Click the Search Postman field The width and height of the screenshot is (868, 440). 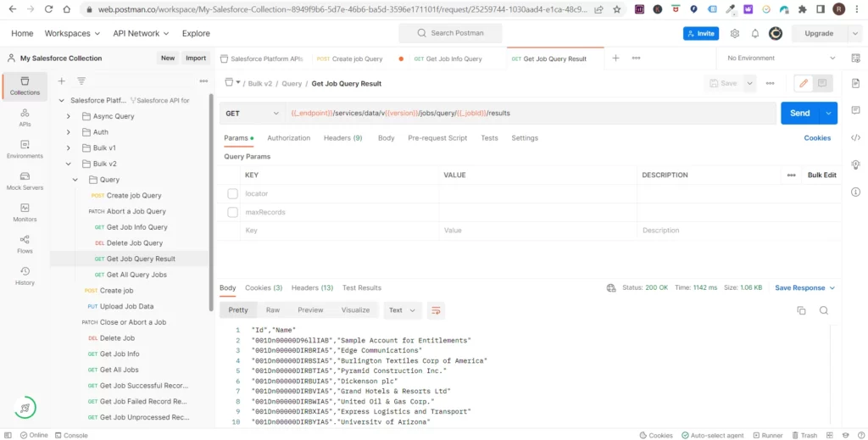coord(450,33)
